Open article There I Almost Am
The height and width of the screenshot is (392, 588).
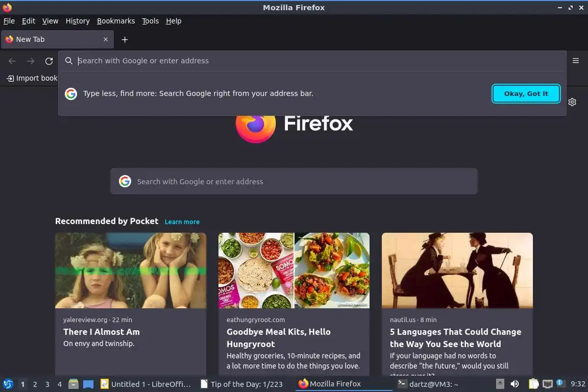(101, 332)
